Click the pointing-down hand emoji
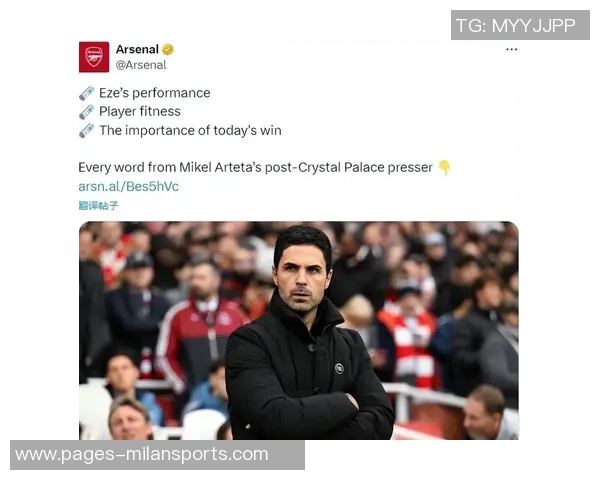The width and height of the screenshot is (600, 480). 444,168
